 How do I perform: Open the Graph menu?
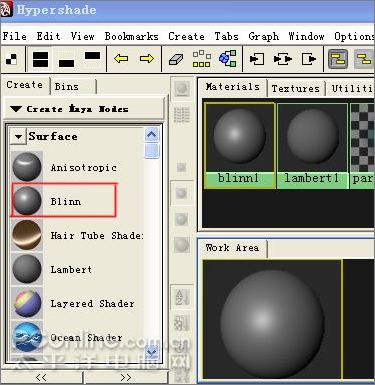click(263, 36)
